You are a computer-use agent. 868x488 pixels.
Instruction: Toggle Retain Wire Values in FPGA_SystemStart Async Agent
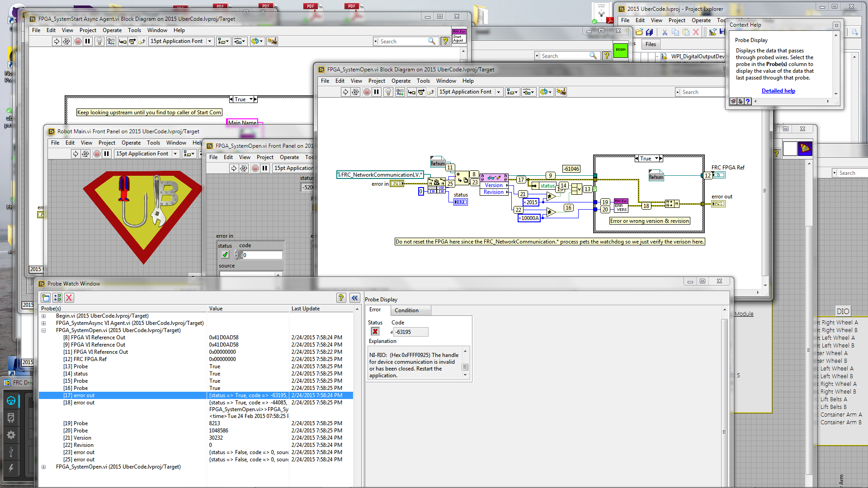(x=111, y=41)
